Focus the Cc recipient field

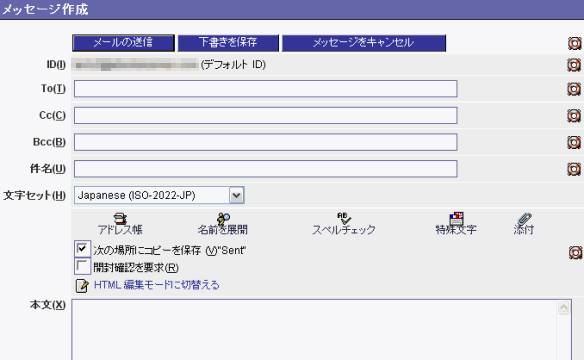click(x=266, y=115)
